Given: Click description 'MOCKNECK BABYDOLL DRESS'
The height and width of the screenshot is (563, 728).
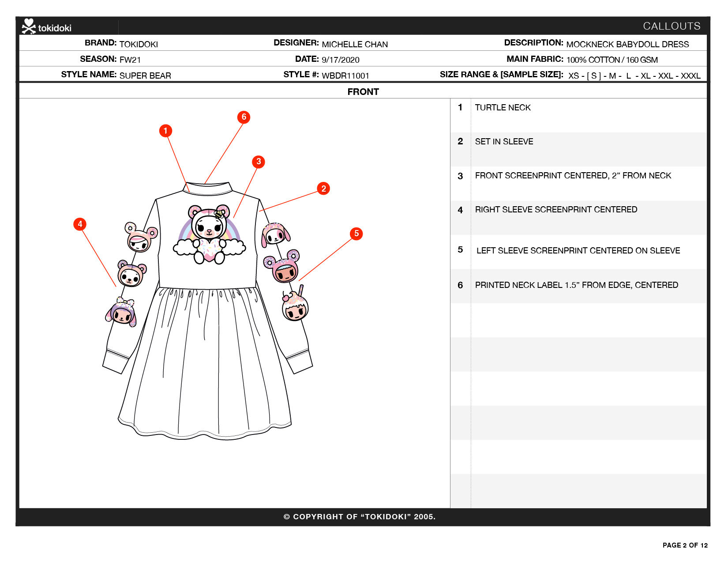Looking at the screenshot, I should click(x=627, y=44).
